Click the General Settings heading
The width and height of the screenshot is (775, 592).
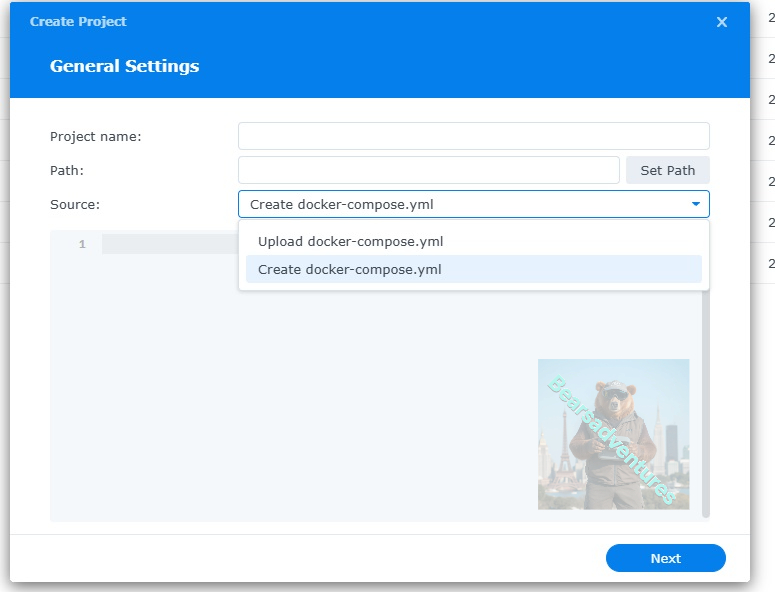pyautogui.click(x=124, y=66)
